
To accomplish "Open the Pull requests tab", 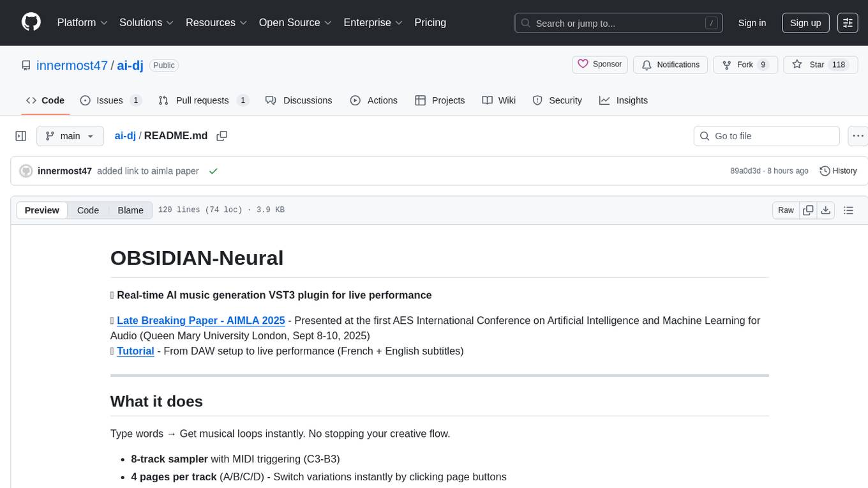I will coord(204,100).
